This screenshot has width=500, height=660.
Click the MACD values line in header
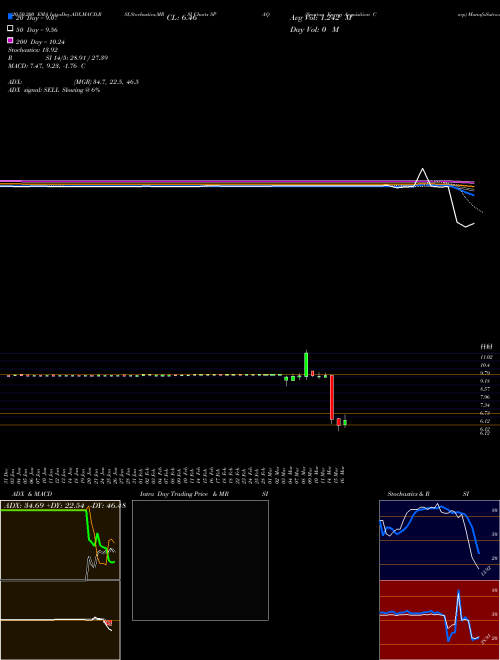point(47,66)
